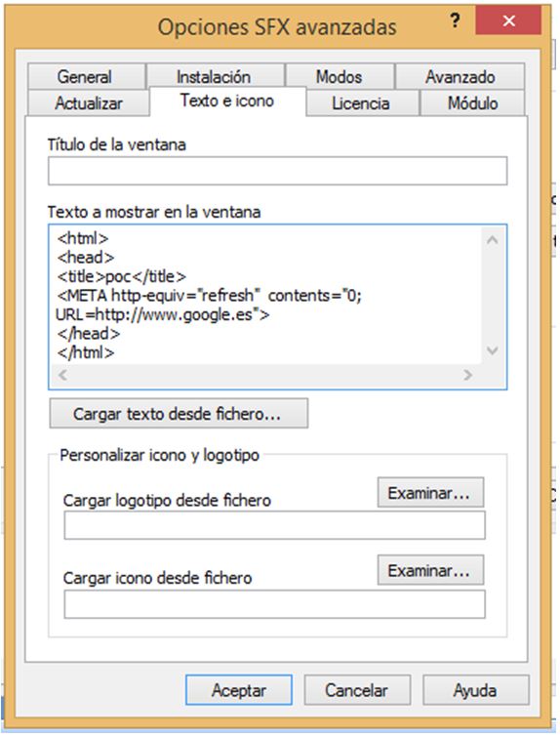
Task: Confirm with the Aceptar button
Action: pos(239,690)
